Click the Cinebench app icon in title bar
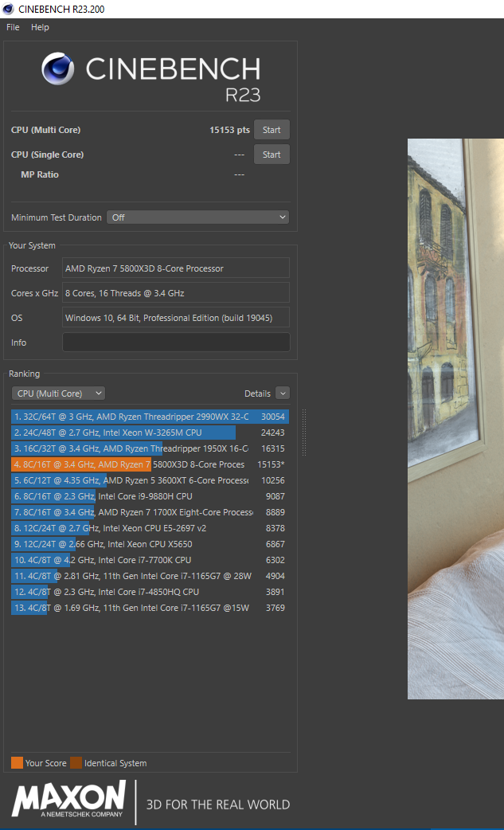504x830 pixels. click(x=8, y=9)
